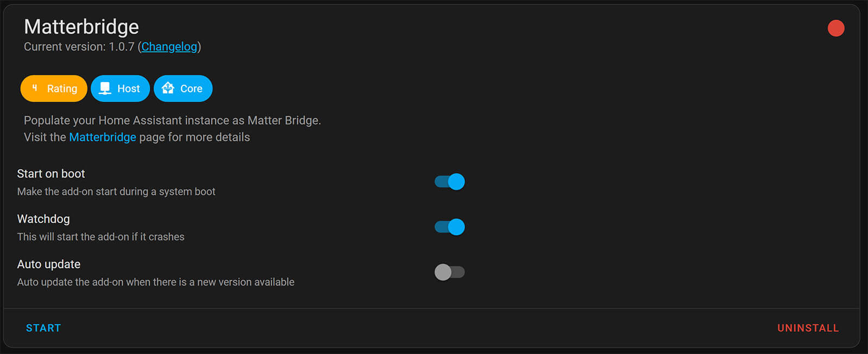Click the "4" rating icon in the yellow badge
This screenshot has height=354, width=868.
[x=34, y=88]
